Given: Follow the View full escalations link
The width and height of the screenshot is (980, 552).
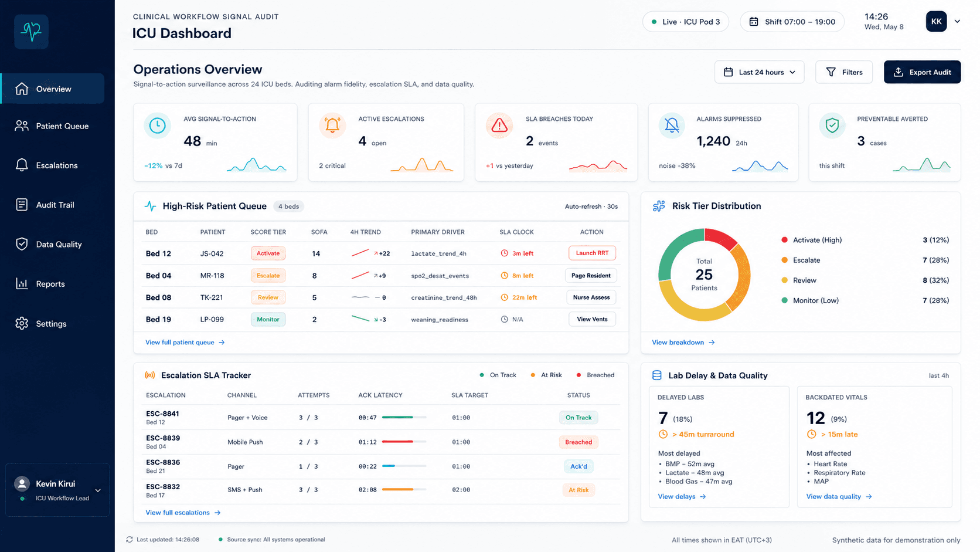Looking at the screenshot, I should point(183,513).
